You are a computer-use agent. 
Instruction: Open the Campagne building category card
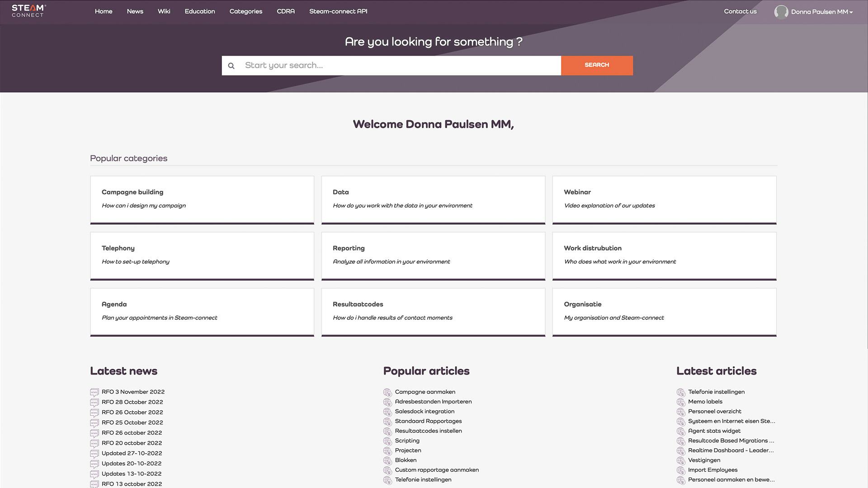(x=202, y=199)
